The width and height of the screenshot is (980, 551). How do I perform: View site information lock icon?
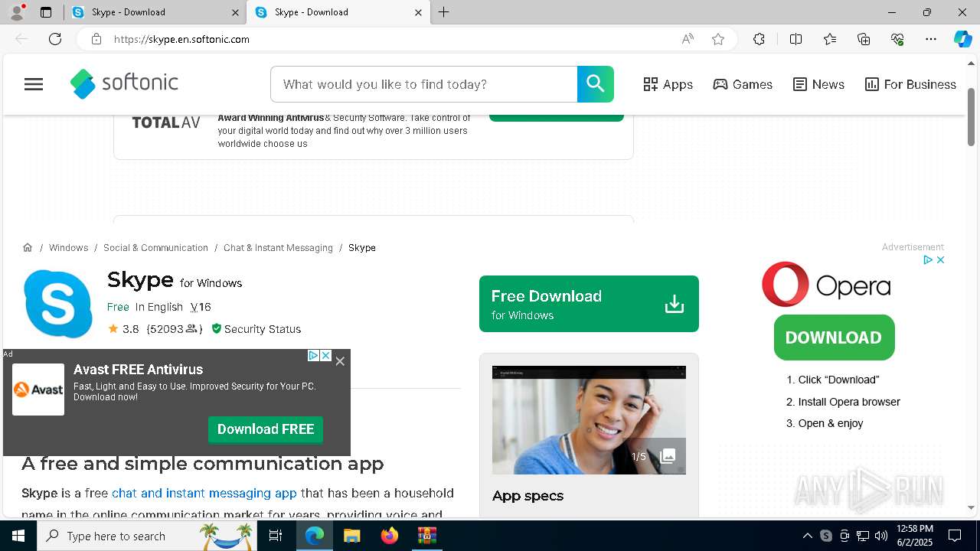[96, 39]
